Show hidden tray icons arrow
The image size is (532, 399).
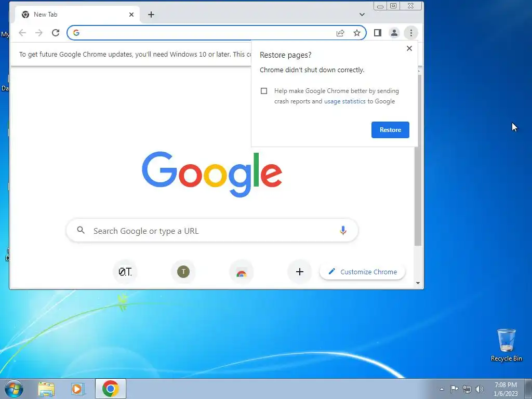click(x=442, y=389)
